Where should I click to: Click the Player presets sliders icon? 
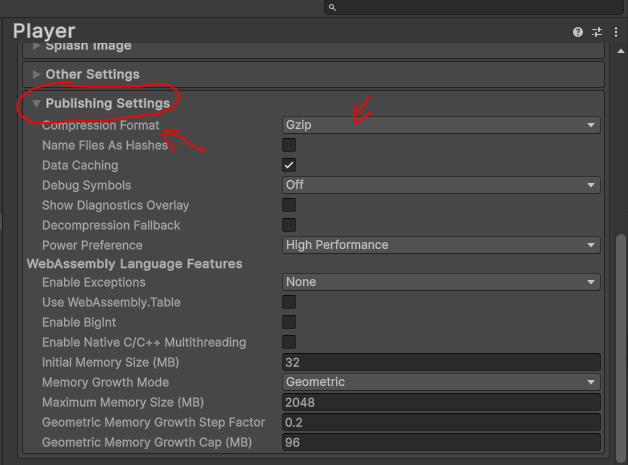point(597,32)
